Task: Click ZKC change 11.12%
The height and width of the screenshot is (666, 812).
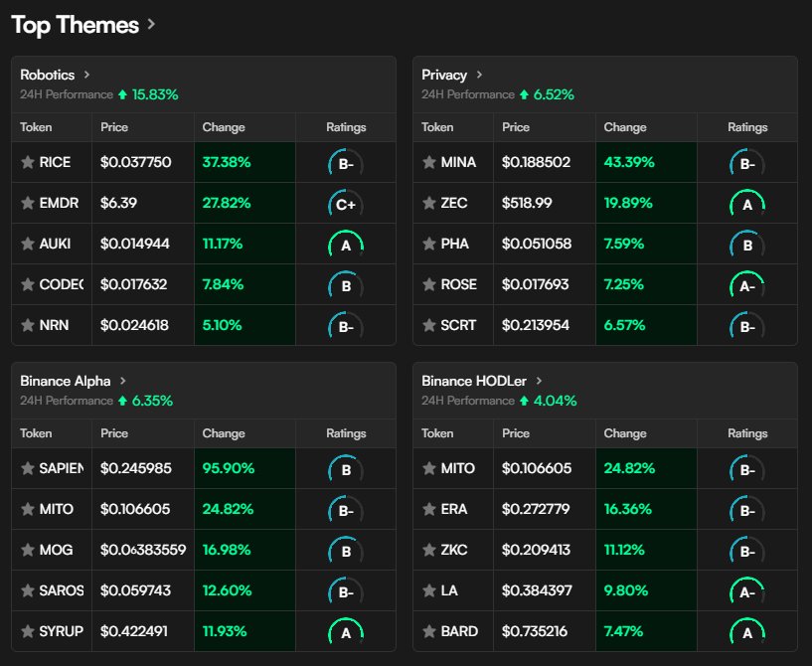Action: (x=624, y=550)
